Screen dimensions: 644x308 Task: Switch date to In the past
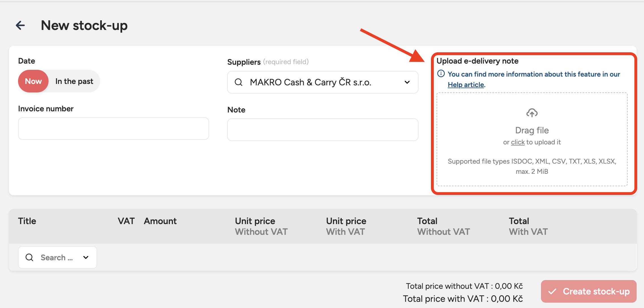[74, 81]
